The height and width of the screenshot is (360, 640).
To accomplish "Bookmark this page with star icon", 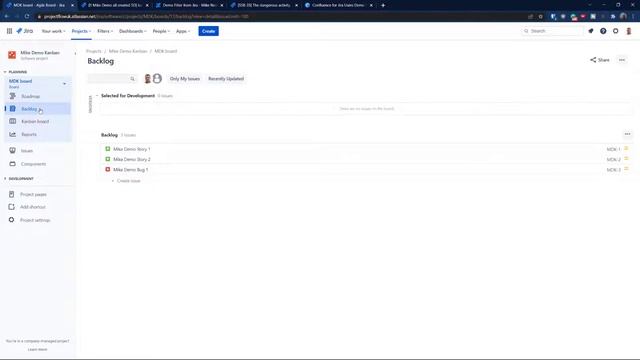I will tap(540, 16).
